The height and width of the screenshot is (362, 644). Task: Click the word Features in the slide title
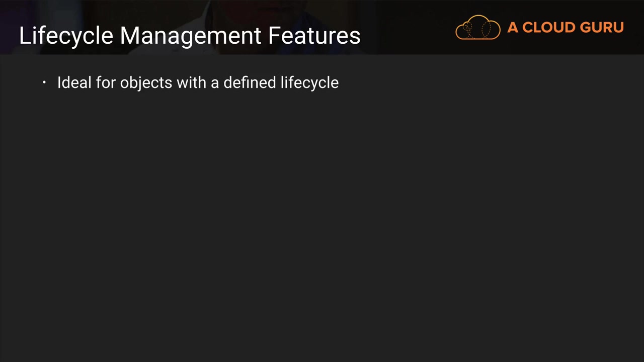coord(314,36)
